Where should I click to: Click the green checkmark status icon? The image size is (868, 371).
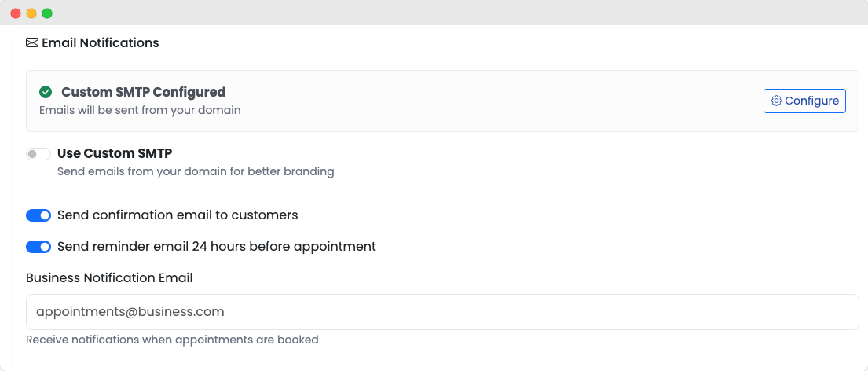click(46, 92)
